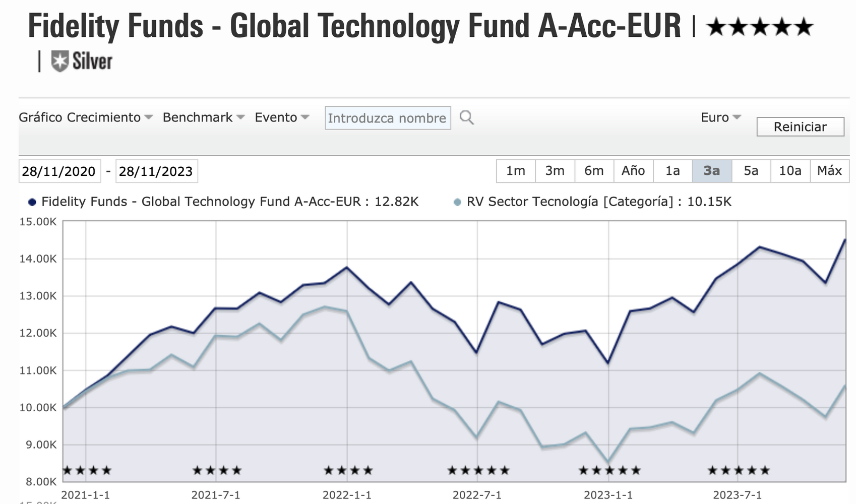Click the light blue category legend dot
Viewport: 856px width, 504px height.
pos(457,202)
